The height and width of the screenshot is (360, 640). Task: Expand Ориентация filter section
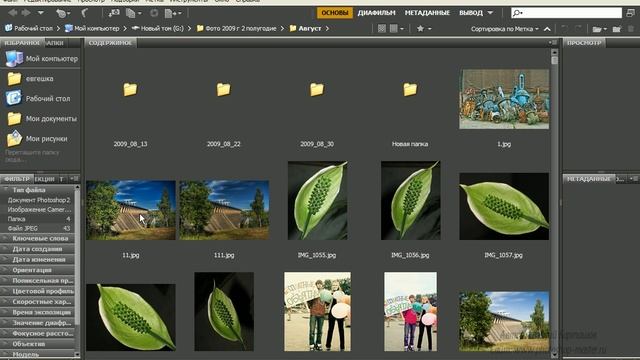click(38, 270)
